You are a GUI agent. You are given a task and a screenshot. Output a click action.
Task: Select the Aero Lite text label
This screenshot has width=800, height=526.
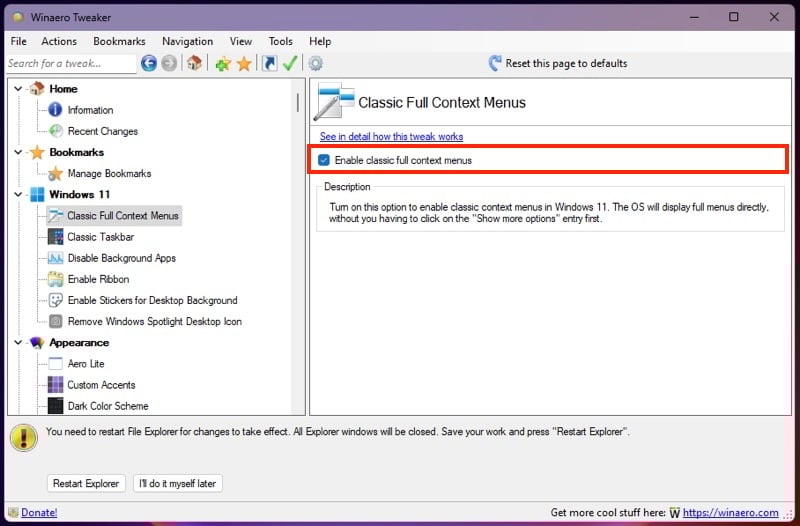coord(86,364)
